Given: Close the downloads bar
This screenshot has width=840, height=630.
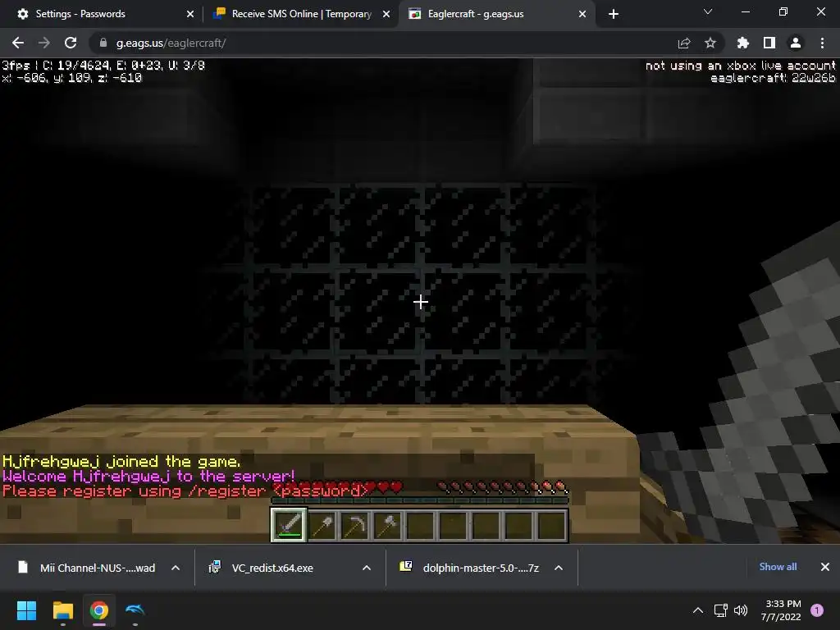Looking at the screenshot, I should coord(825,567).
